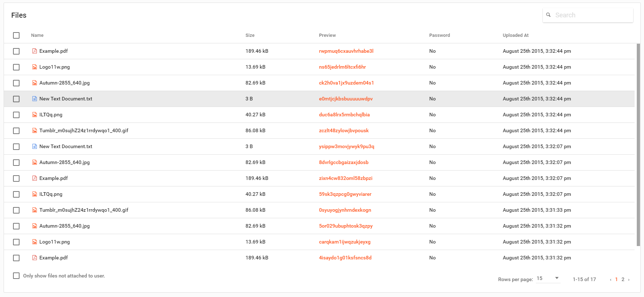Screen dimensions: 644x297
Task: Go to next page with the right chevron
Action: coord(629,279)
